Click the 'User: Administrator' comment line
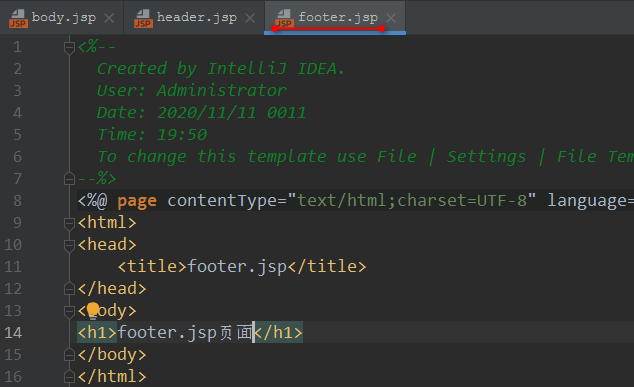The width and height of the screenshot is (634, 387). pyautogui.click(x=192, y=91)
